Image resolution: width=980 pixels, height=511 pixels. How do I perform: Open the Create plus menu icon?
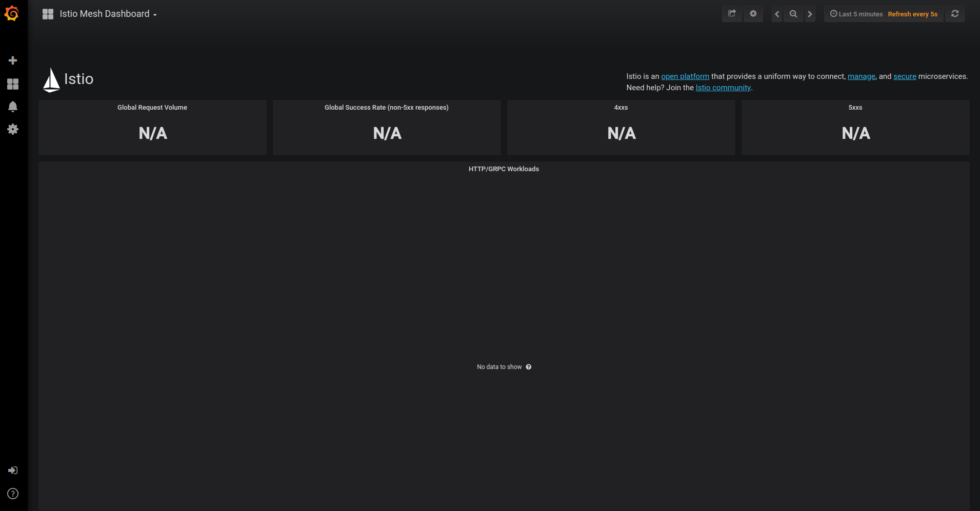coord(13,60)
